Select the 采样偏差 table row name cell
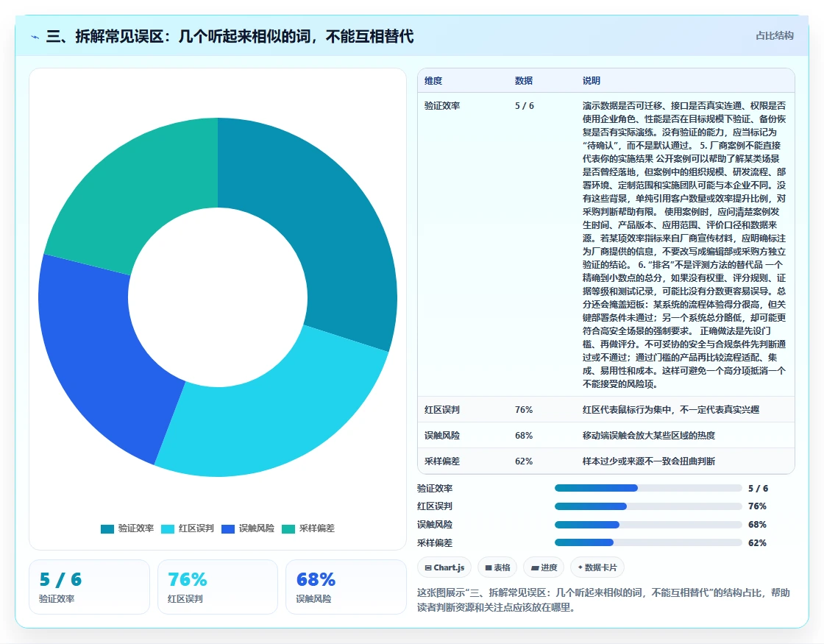Viewport: 824px width, 644px height. click(442, 461)
